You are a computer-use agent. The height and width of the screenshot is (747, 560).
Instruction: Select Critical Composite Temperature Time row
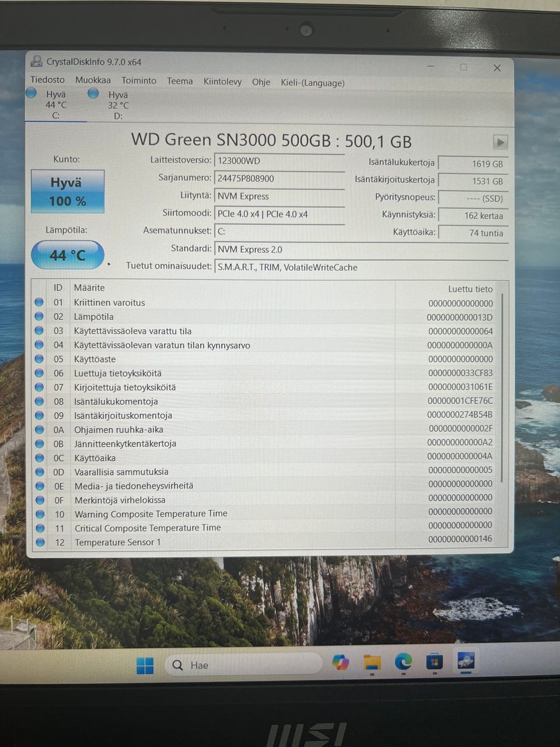point(265,528)
